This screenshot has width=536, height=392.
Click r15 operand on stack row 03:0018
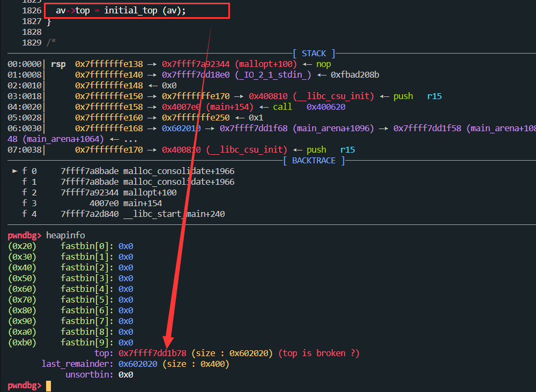[x=435, y=96]
